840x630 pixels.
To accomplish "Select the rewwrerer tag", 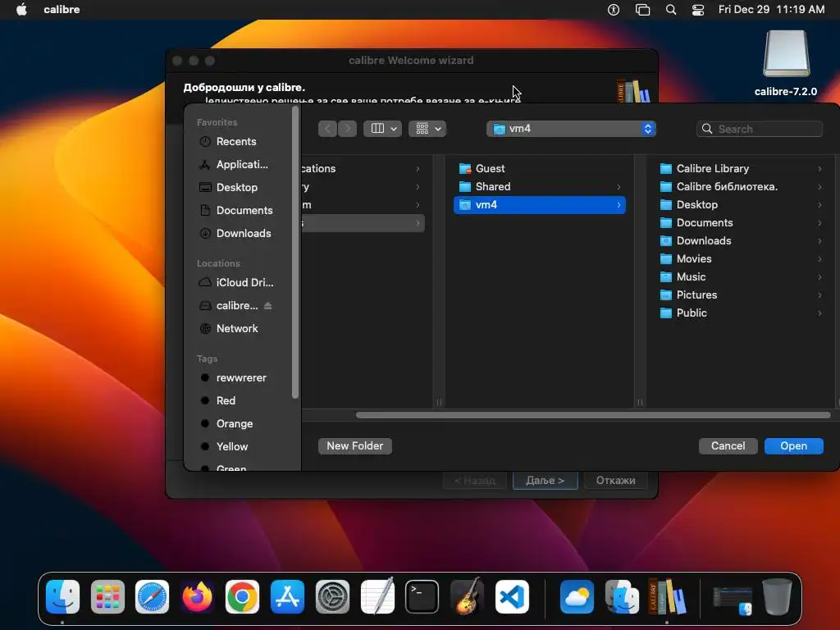I will click(x=235, y=377).
